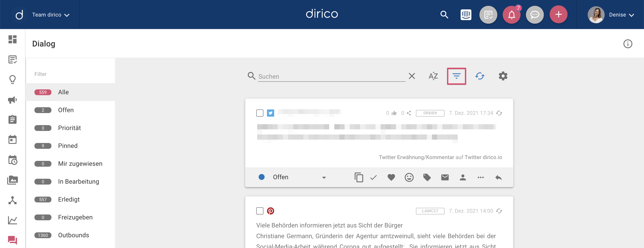Copy the Twitter message with copy icon
This screenshot has height=248, width=644.
[x=358, y=177]
